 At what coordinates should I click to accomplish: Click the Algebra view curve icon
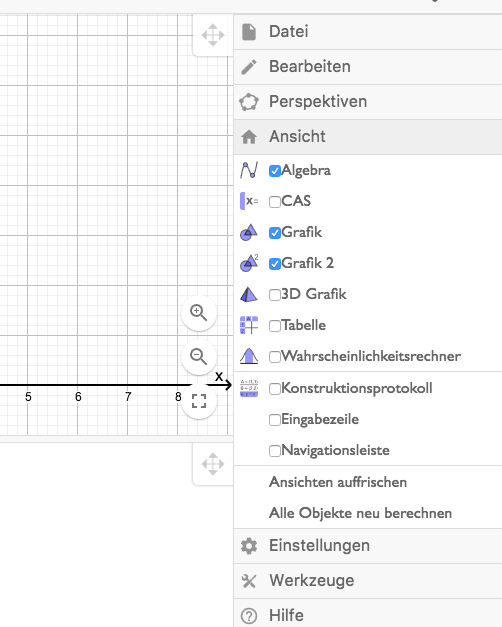[249, 170]
